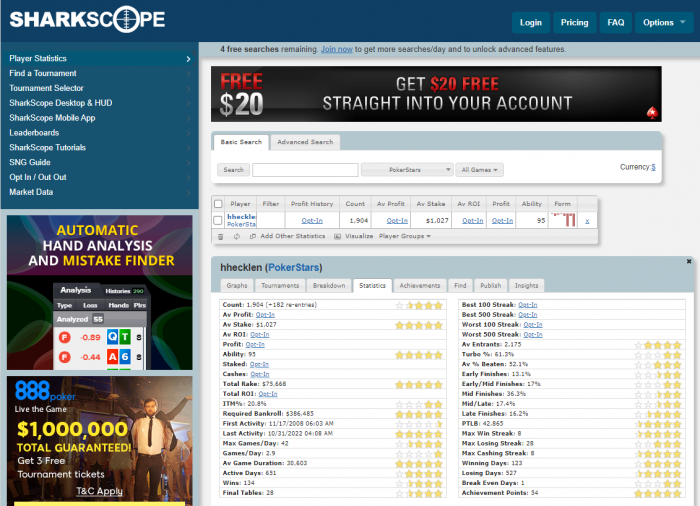Click the hhecklen player name link
The width and height of the screenshot is (700, 506).
pyautogui.click(x=241, y=217)
